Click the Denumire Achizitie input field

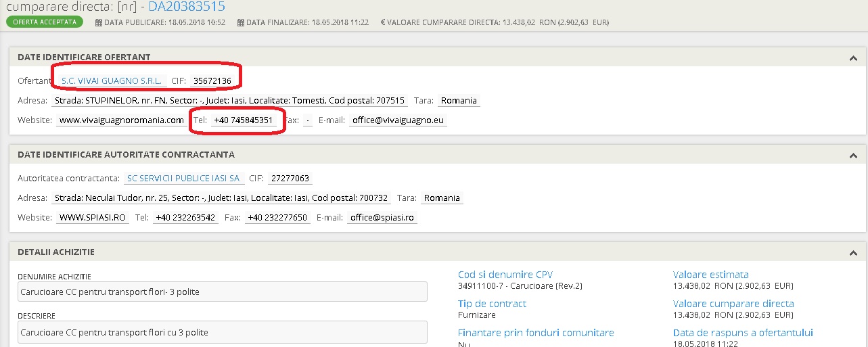coord(223,292)
